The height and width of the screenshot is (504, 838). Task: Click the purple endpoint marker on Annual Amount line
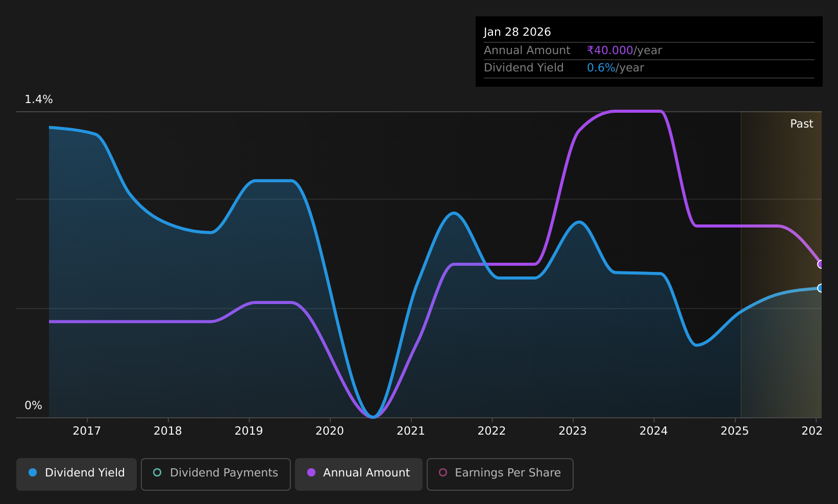821,264
